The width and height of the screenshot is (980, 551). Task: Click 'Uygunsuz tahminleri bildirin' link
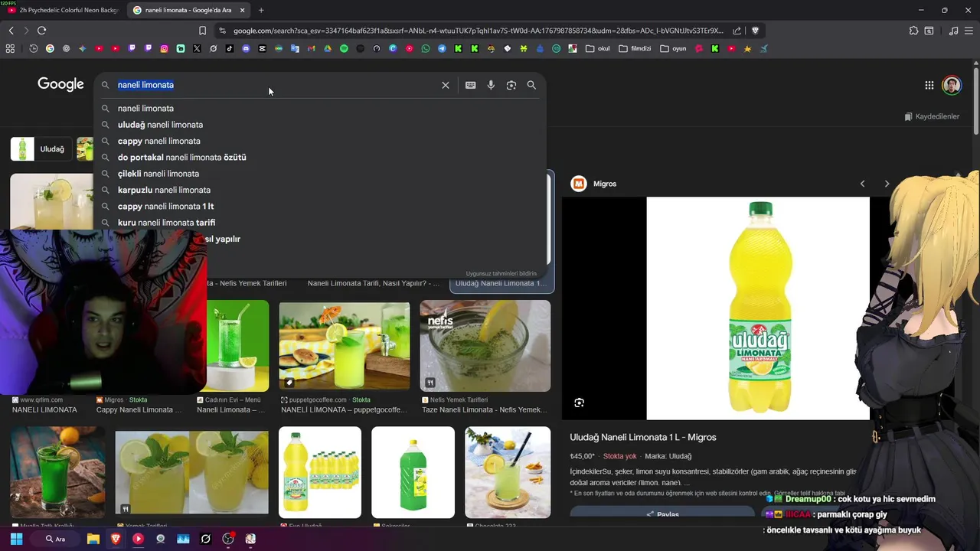tap(501, 273)
